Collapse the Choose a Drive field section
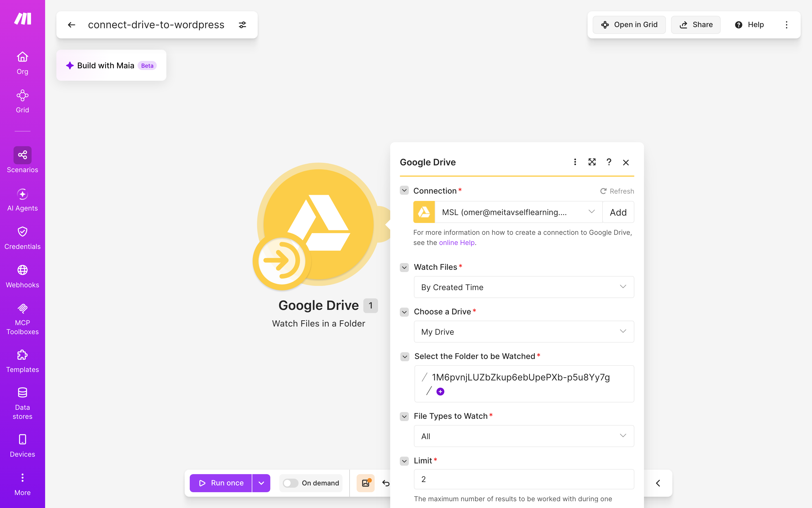This screenshot has width=812, height=508. click(404, 312)
